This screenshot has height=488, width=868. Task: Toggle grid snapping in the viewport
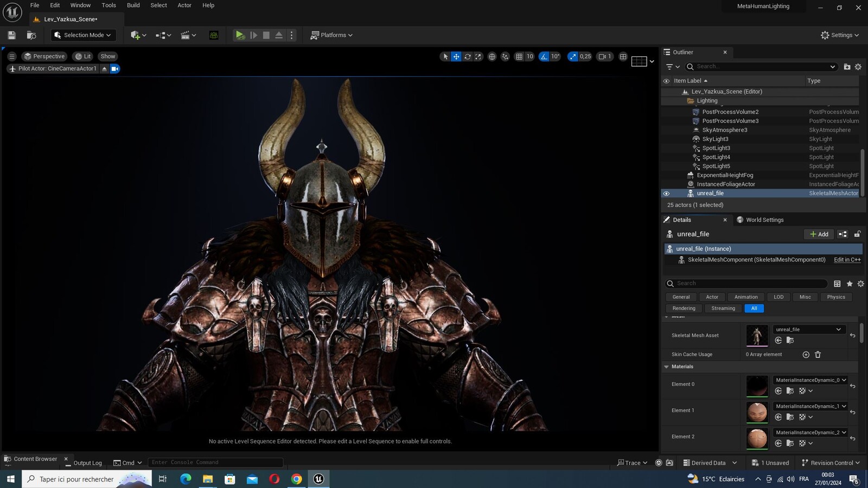tap(519, 56)
